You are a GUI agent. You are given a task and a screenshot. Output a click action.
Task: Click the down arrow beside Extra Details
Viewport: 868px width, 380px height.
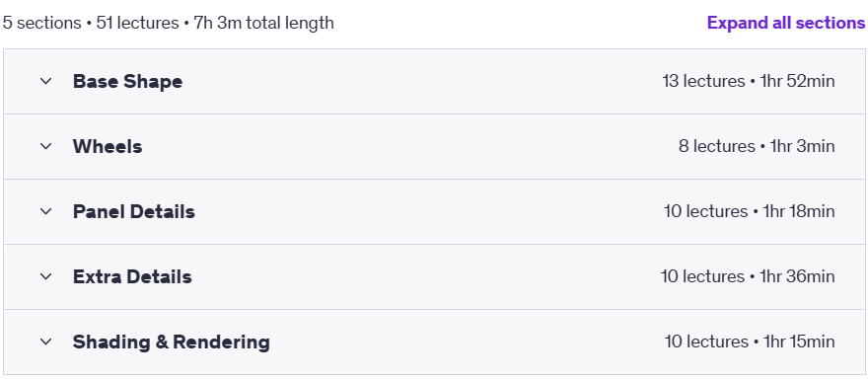(46, 276)
